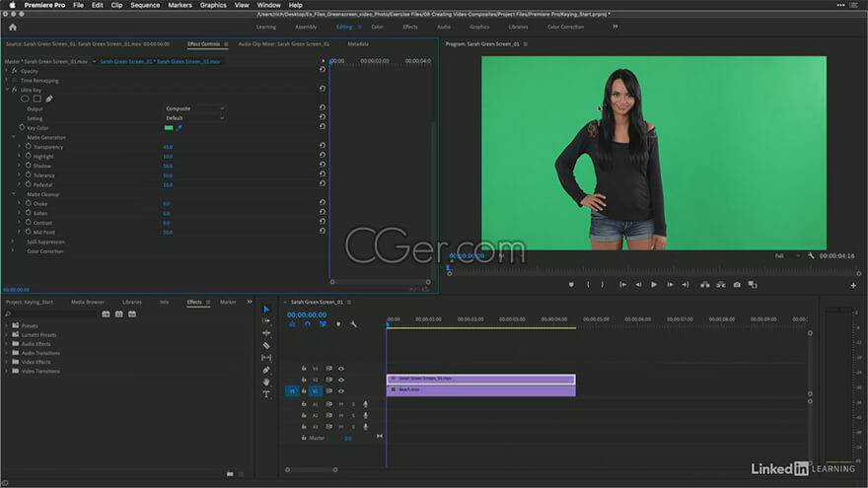Mark Out point in Program monitor
The width and height of the screenshot is (868, 488).
(603, 285)
